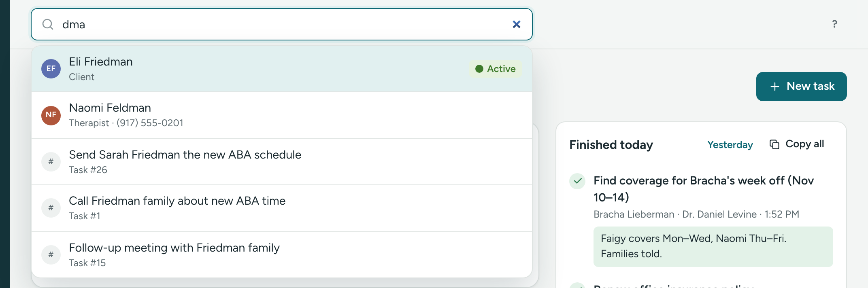Click the magnifying glass search icon

coord(48,24)
